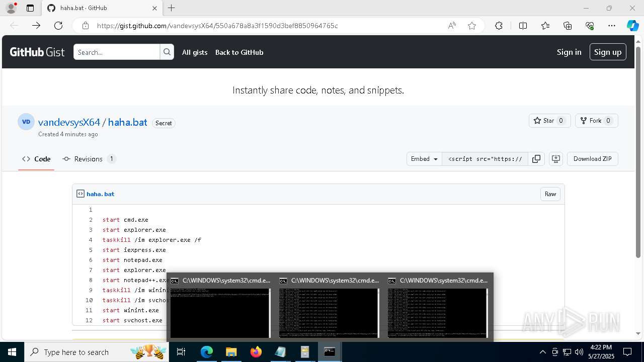The width and height of the screenshot is (644, 362).
Task: Activate Read aloud icon
Action: (452, 26)
